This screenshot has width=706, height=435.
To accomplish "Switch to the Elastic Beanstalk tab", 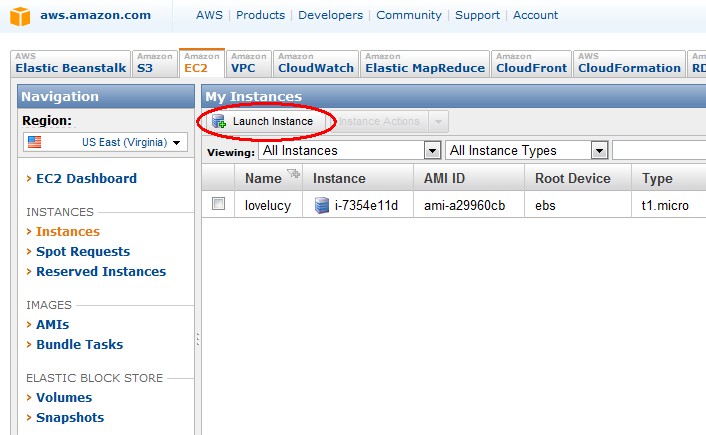I will (x=70, y=63).
